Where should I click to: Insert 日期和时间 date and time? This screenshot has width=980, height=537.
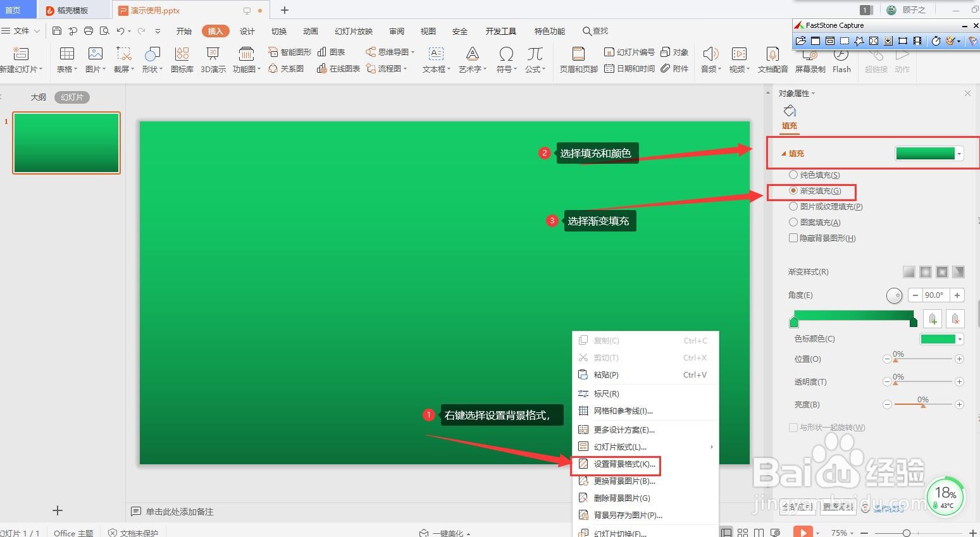pos(630,68)
